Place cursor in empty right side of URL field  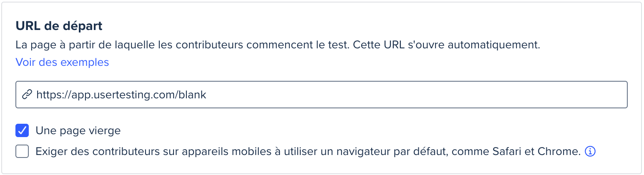[x=417, y=95]
